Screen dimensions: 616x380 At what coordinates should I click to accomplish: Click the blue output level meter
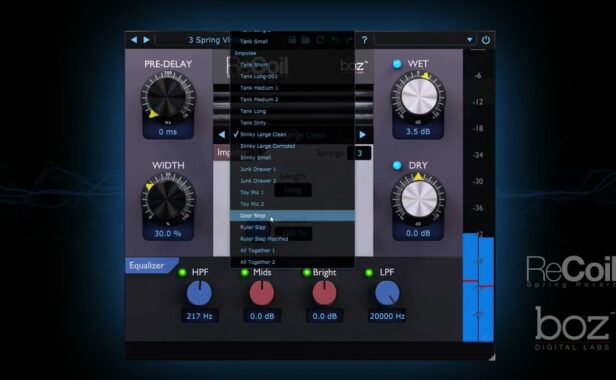pyautogui.click(x=478, y=287)
